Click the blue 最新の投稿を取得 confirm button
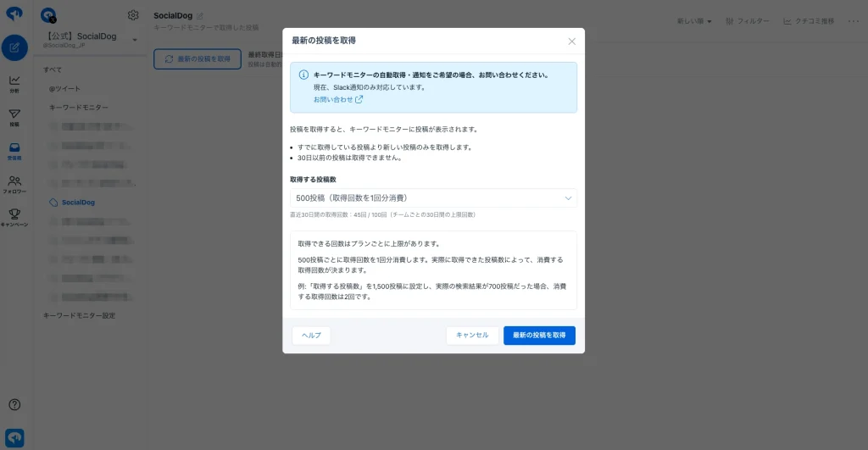The width and height of the screenshot is (868, 450). click(x=539, y=336)
